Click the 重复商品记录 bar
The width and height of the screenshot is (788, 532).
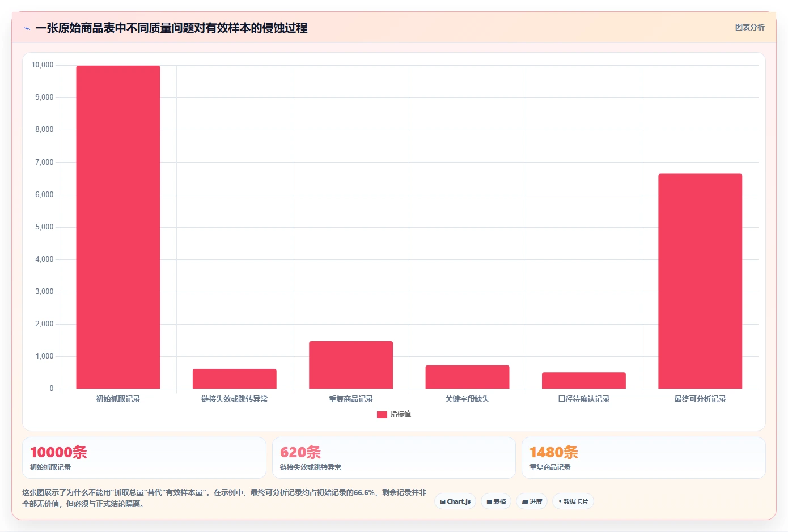[x=351, y=365]
